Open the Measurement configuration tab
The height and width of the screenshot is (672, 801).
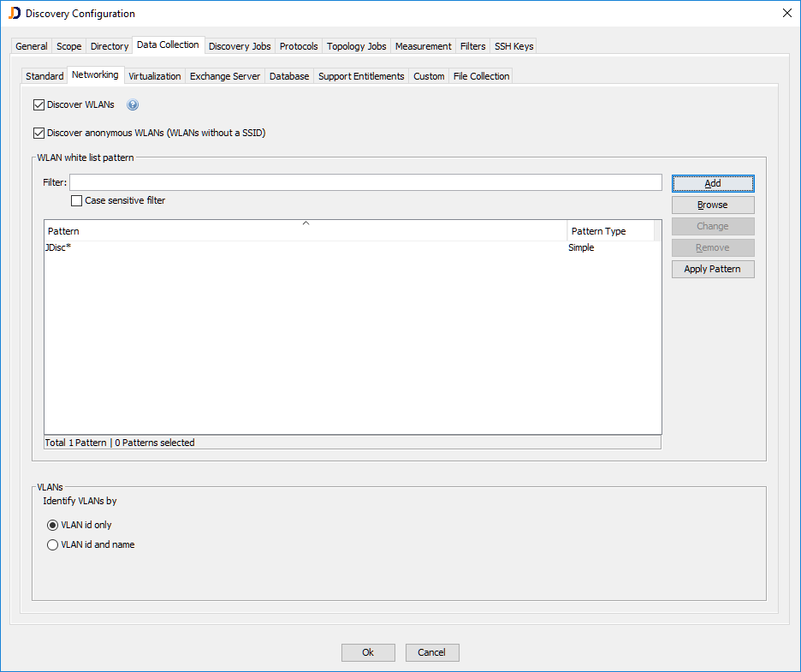423,45
